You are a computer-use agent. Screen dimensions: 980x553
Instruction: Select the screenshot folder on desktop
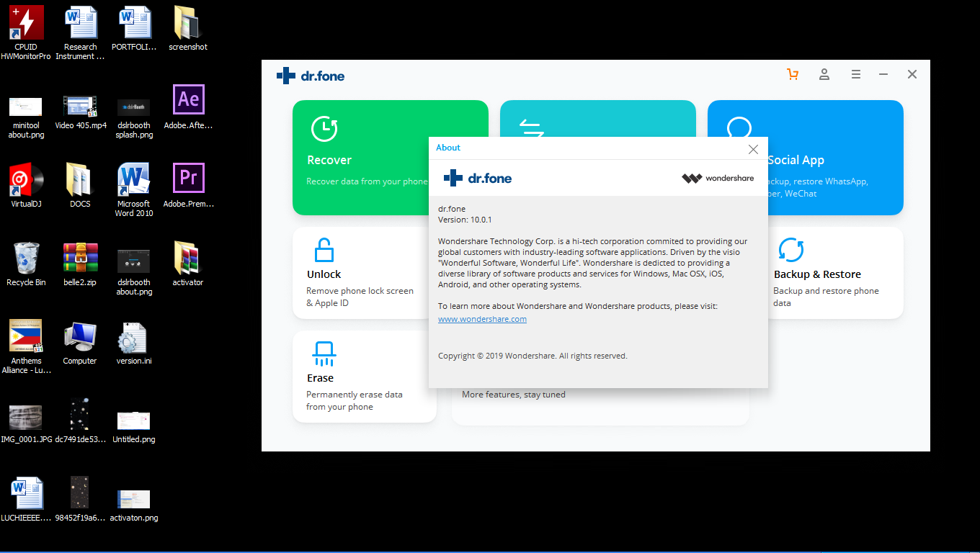point(188,29)
